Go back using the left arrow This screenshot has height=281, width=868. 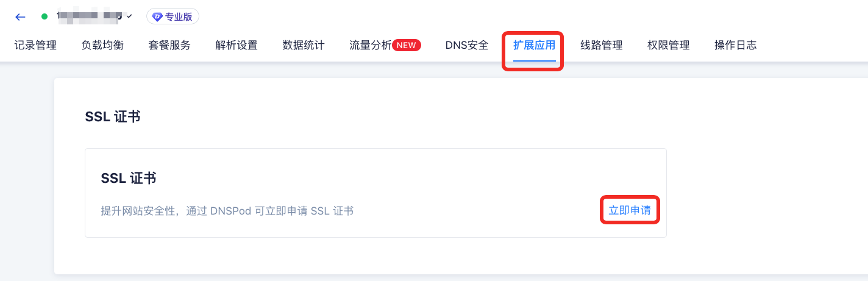20,17
